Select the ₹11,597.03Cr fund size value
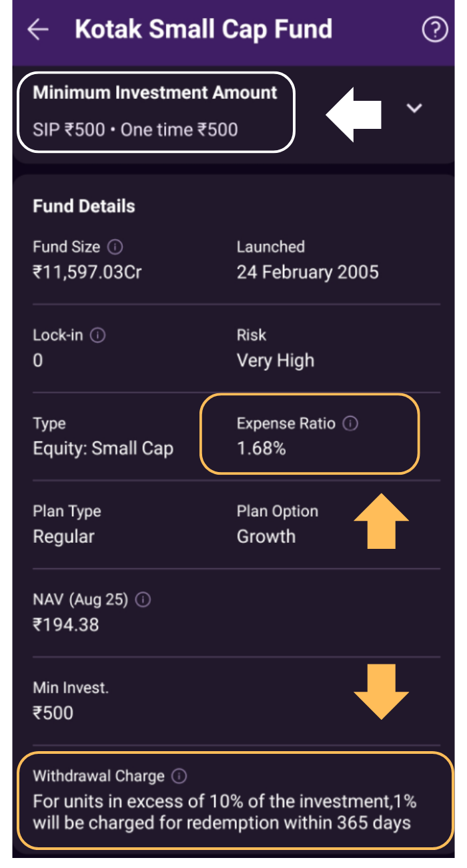Image resolution: width=467 pixels, height=868 pixels. pos(87,272)
